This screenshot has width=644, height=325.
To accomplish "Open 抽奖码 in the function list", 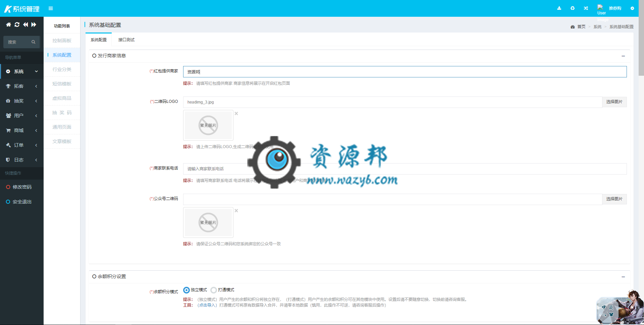I will [x=62, y=113].
